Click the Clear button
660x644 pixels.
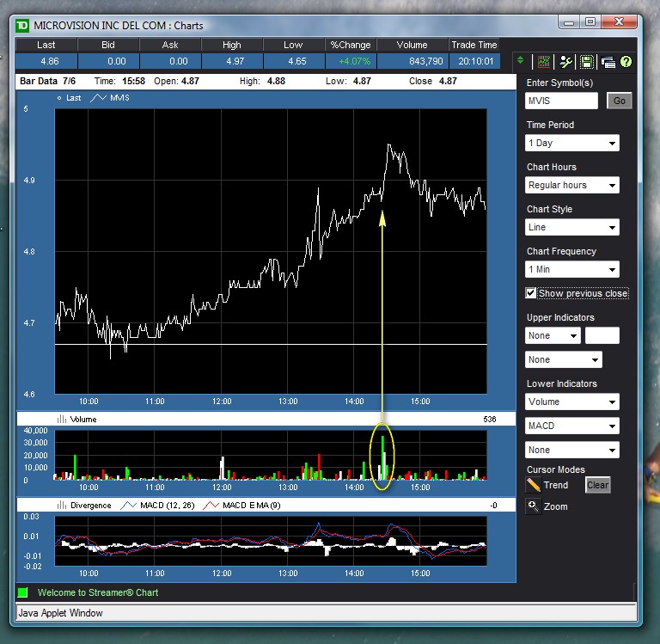tap(598, 485)
